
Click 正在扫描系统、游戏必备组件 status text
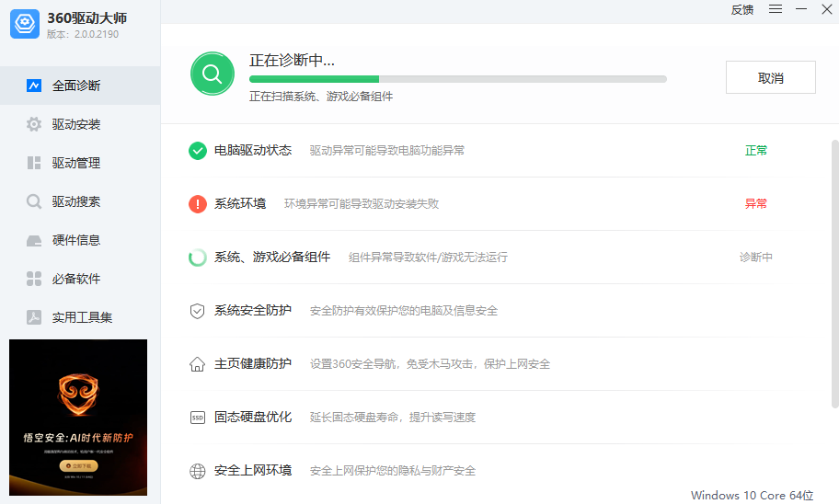pyautogui.click(x=321, y=97)
